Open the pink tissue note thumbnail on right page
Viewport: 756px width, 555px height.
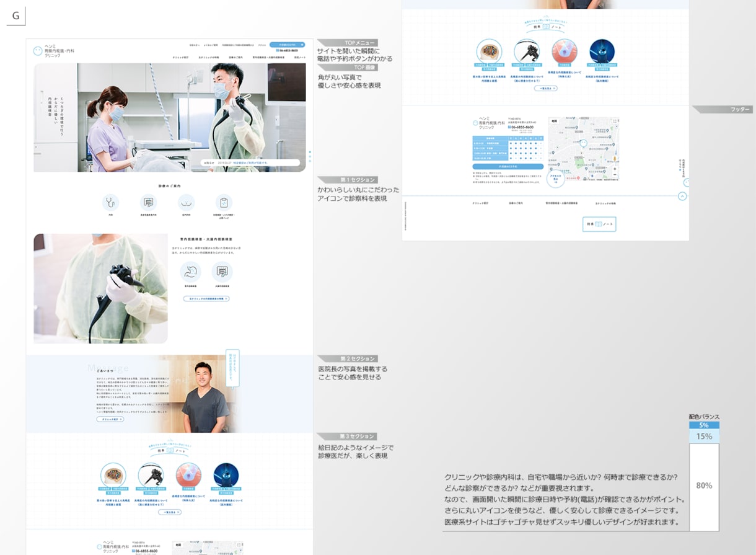564,51
